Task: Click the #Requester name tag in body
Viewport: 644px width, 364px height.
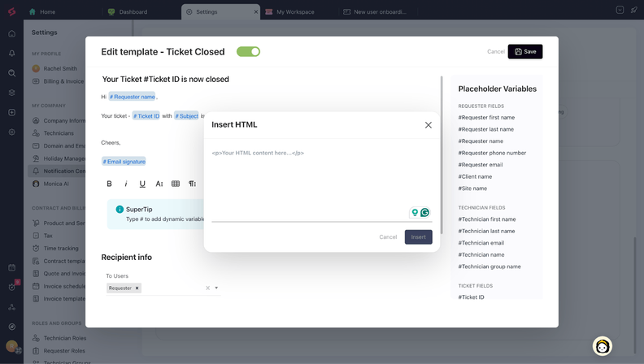Action: tap(133, 97)
